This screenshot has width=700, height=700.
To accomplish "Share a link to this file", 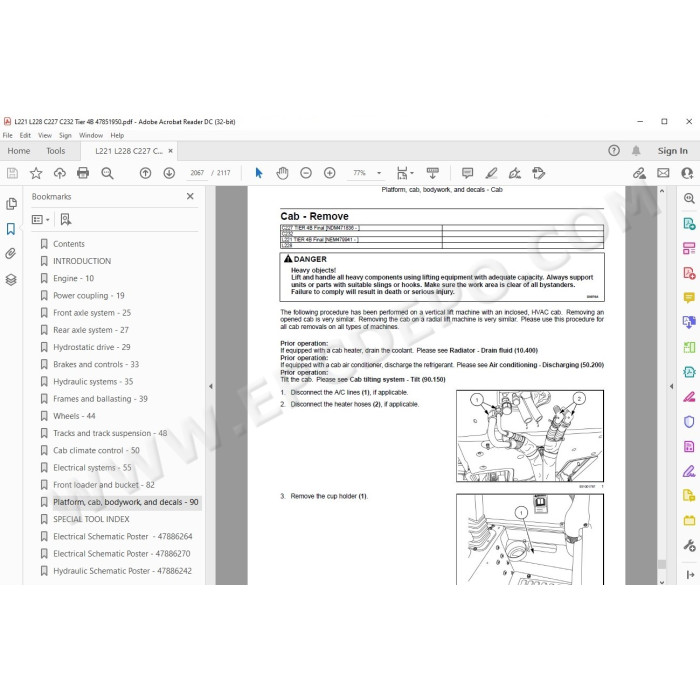I will coord(639,173).
